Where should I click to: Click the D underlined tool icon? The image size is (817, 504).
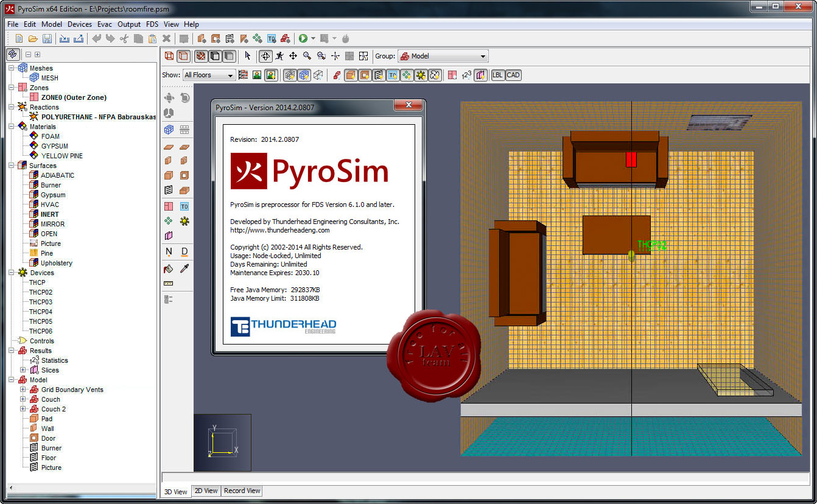click(184, 251)
